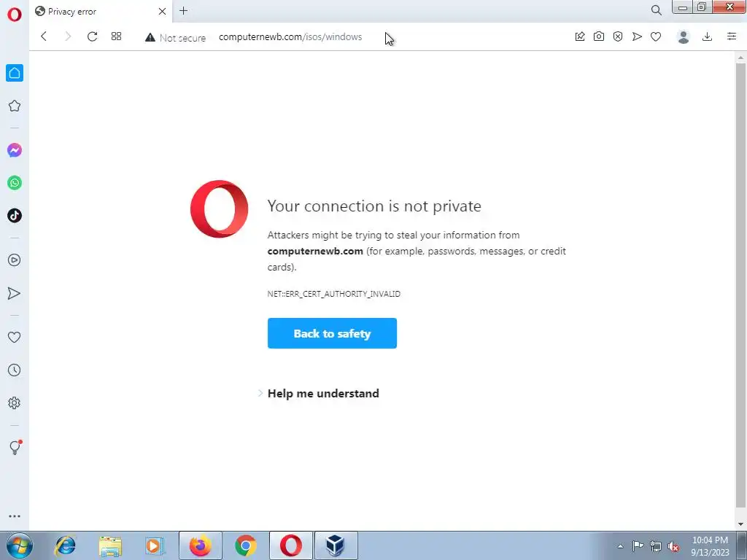The image size is (747, 560).
Task: Open ad blocker shield icon
Action: tap(618, 36)
